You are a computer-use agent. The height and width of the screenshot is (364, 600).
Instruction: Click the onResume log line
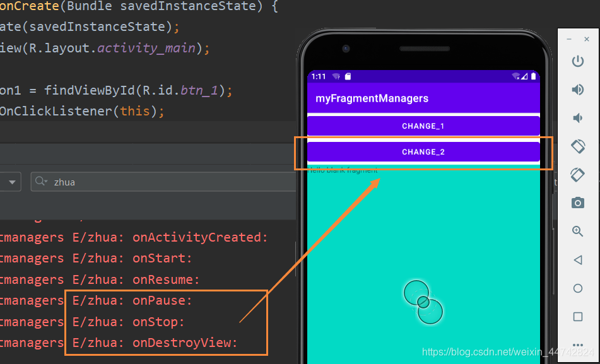pyautogui.click(x=100, y=279)
